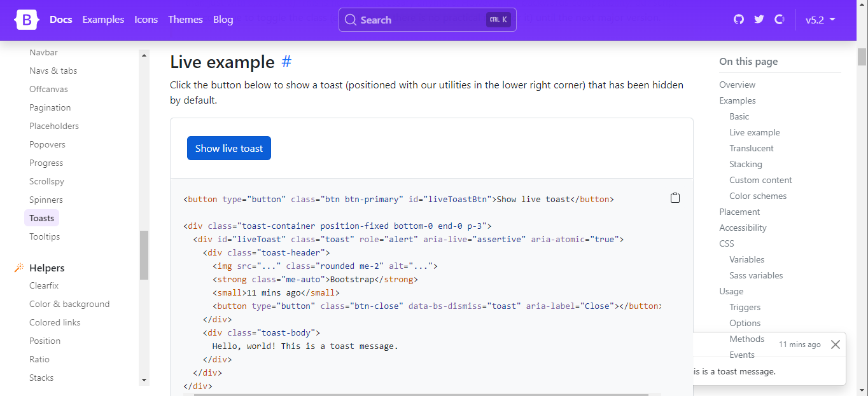Open the Bootstrap GitHub repository icon
The width and height of the screenshot is (868, 396).
[x=738, y=20]
